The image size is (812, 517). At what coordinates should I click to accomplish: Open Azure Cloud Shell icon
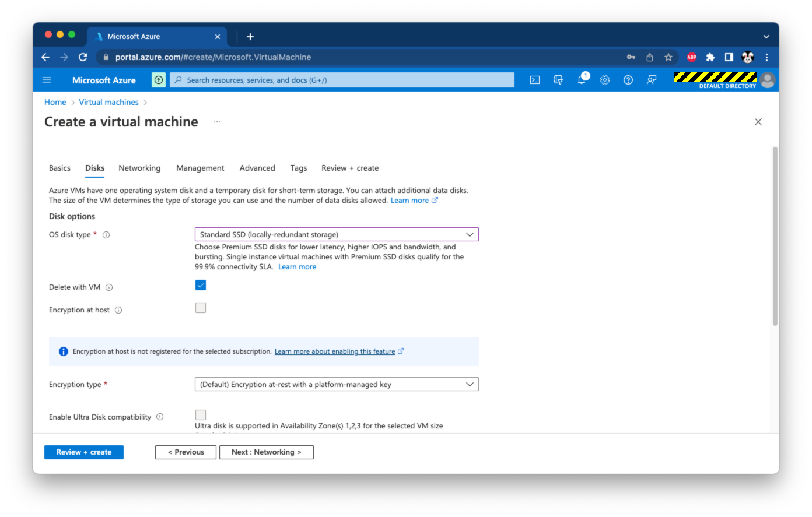point(534,80)
